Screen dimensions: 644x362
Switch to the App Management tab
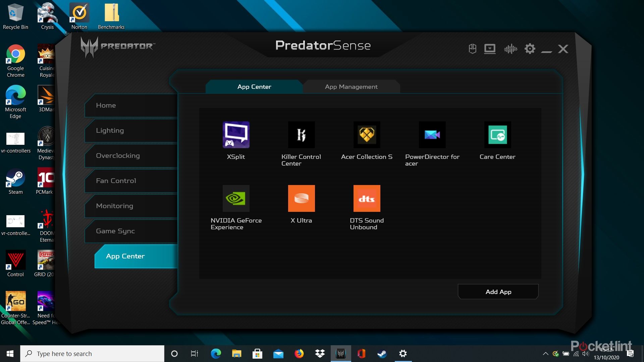[351, 87]
